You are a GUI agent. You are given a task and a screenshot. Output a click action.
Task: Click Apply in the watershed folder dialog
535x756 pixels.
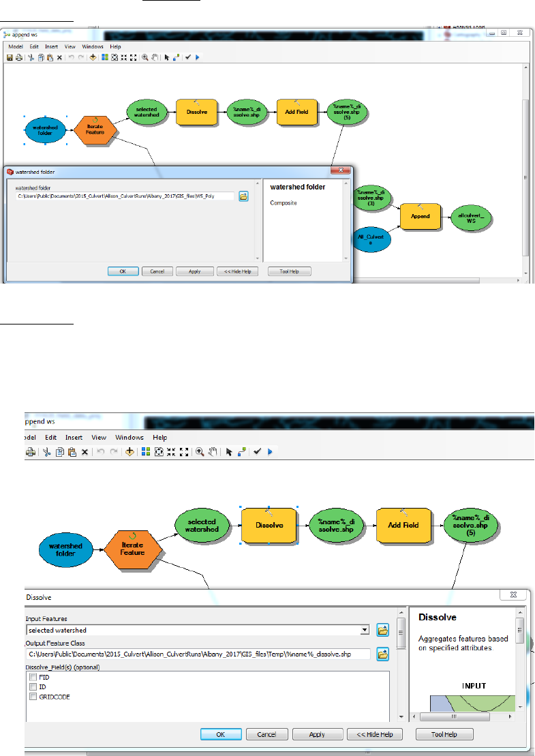(195, 271)
